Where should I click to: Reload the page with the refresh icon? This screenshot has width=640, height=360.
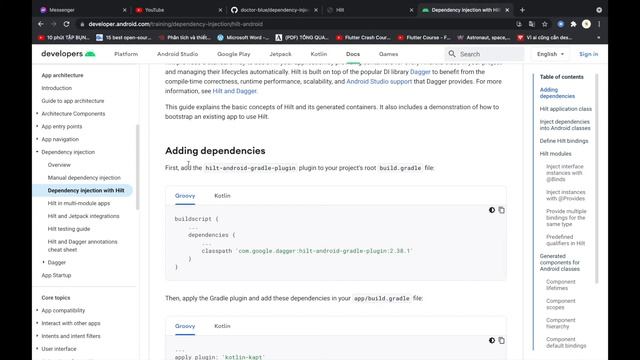point(67,24)
